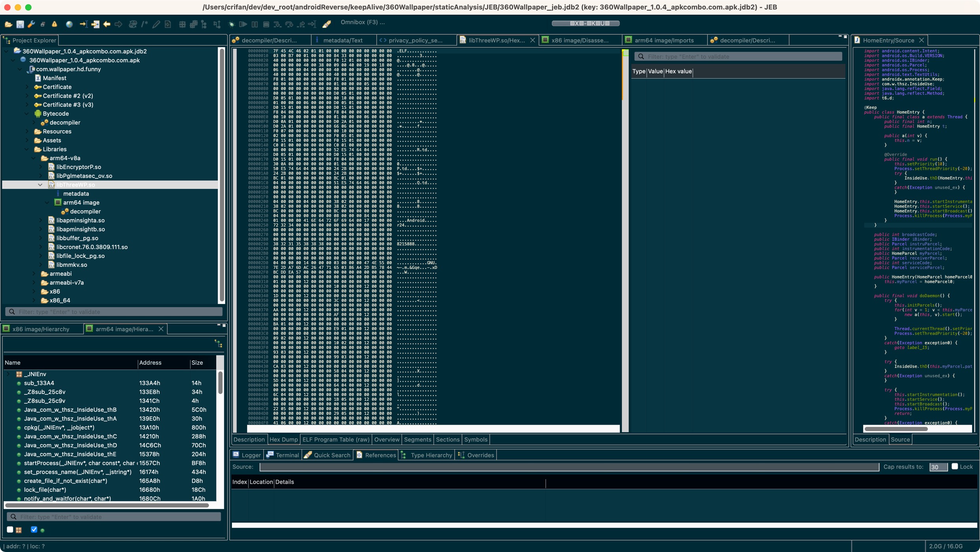Click the green bug debug icon
980x552 pixels.
(232, 24)
